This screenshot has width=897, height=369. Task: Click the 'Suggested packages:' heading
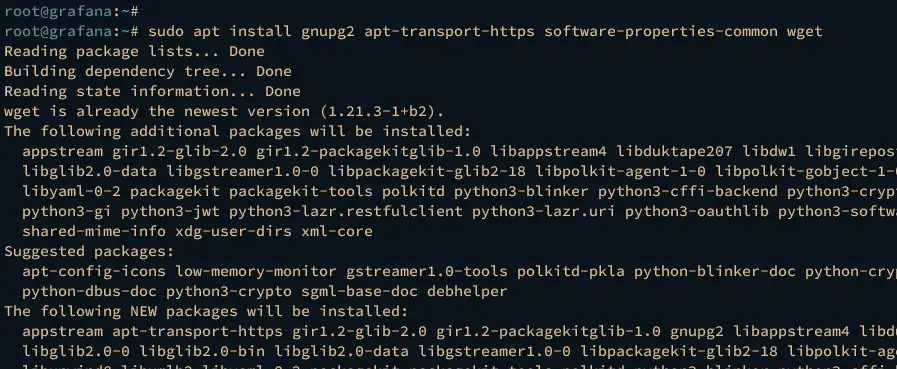click(x=89, y=252)
